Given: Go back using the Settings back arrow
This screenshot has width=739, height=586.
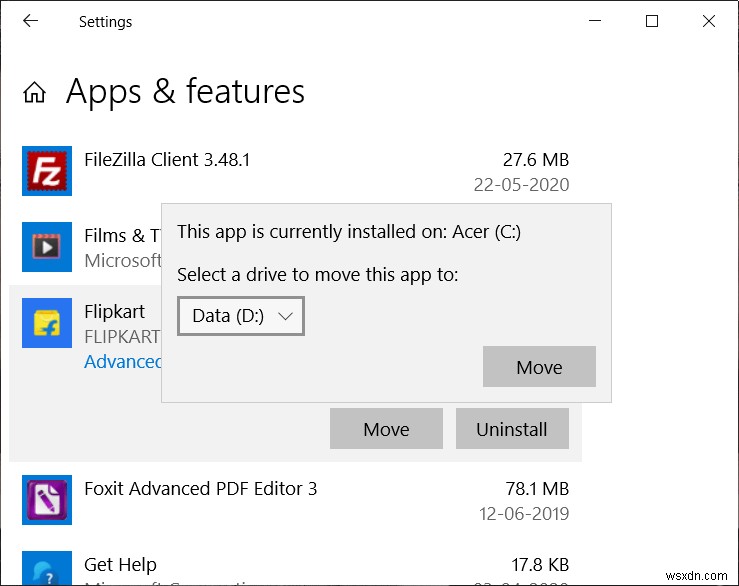Looking at the screenshot, I should point(31,21).
